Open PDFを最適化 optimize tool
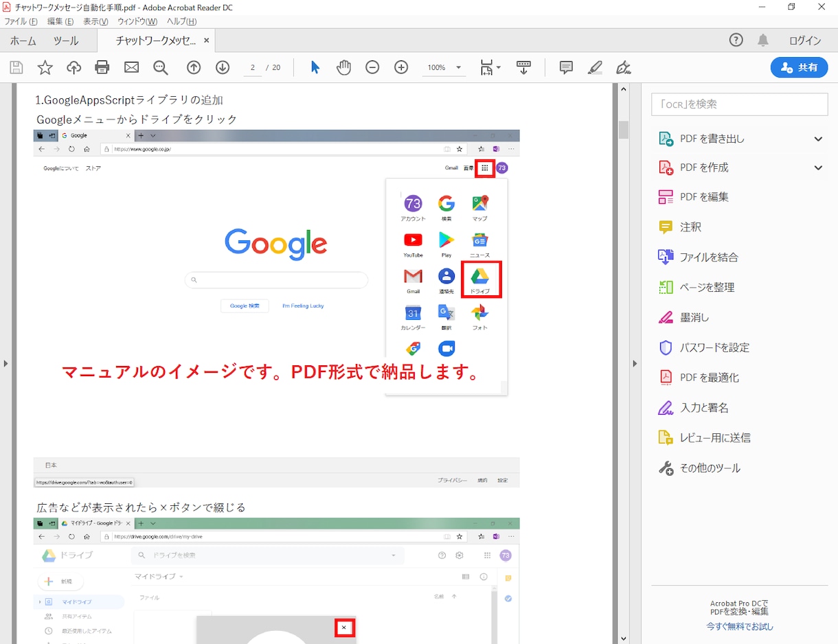Image resolution: width=838 pixels, height=644 pixels. 699,378
